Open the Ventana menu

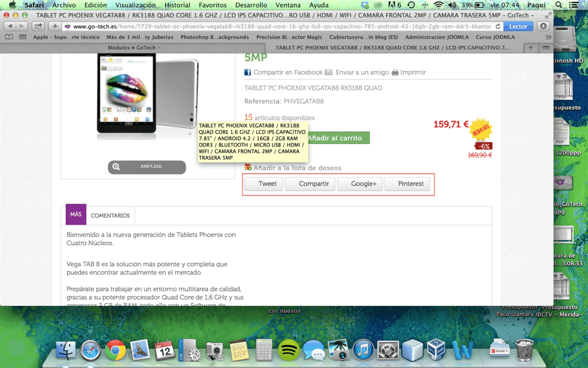pyautogui.click(x=288, y=5)
